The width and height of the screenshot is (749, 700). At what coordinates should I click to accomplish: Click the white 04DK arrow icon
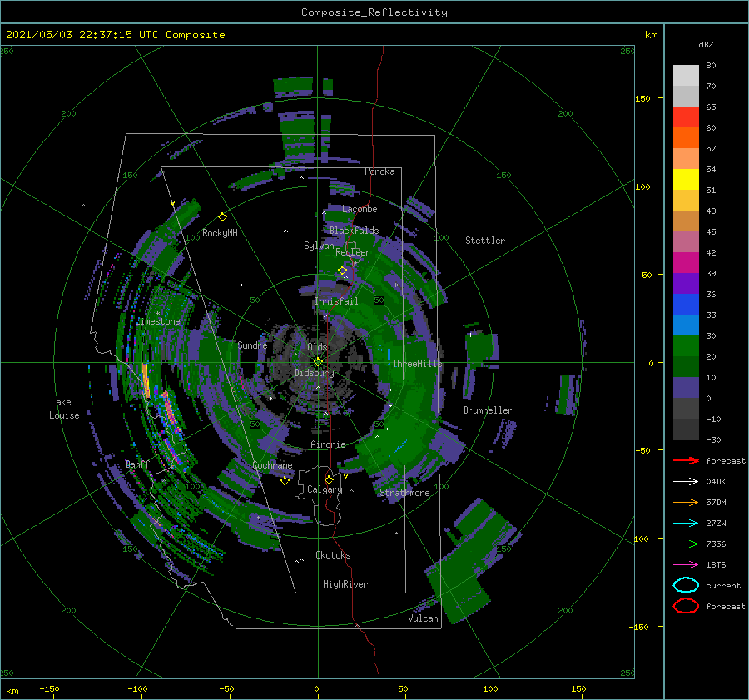686,481
